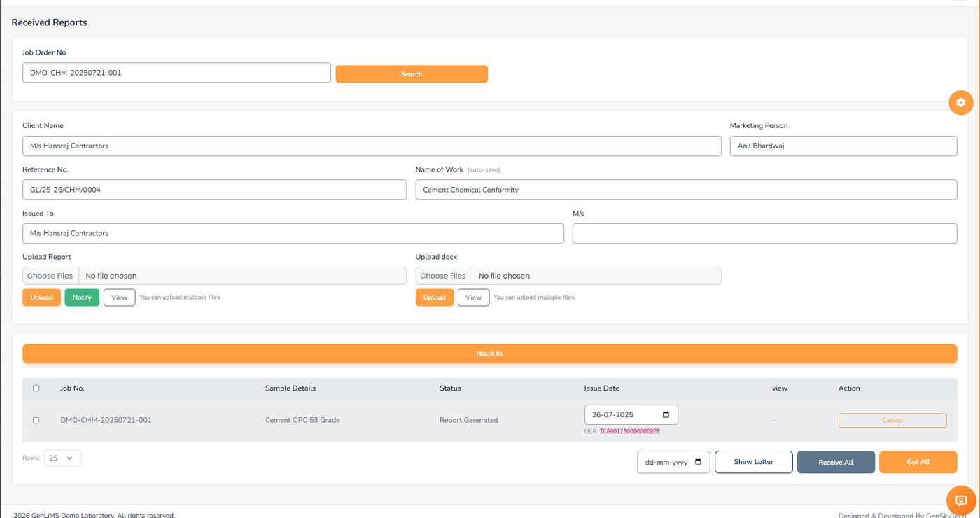Click the Received Reports heading

pyautogui.click(x=50, y=22)
